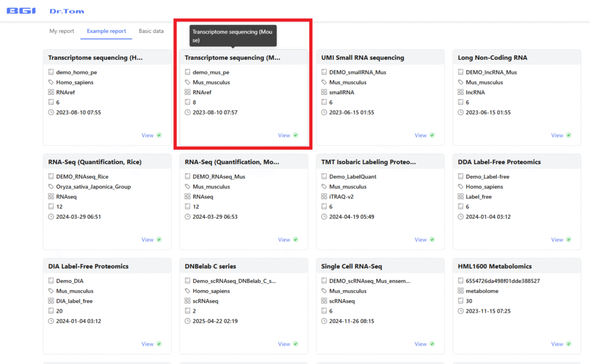Open View link for Single Cell RNA-Seq
The image size is (590, 364).
pos(421,344)
